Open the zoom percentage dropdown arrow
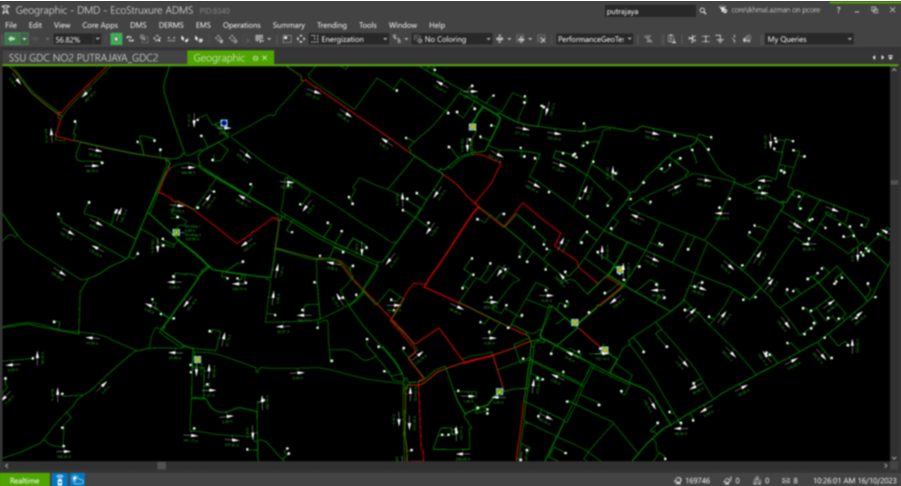The height and width of the screenshot is (486, 901). [x=97, y=40]
